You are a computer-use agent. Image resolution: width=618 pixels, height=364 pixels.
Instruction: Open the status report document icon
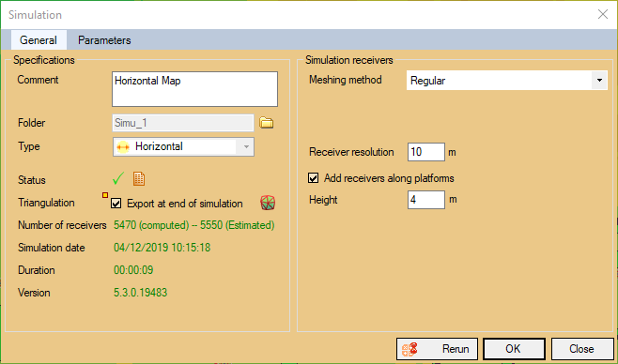point(139,179)
